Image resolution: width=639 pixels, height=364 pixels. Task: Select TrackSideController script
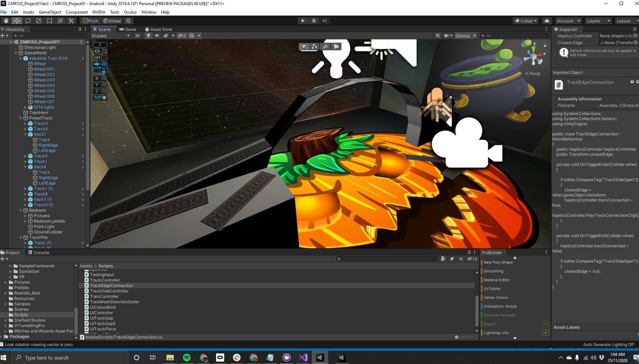tap(109, 291)
